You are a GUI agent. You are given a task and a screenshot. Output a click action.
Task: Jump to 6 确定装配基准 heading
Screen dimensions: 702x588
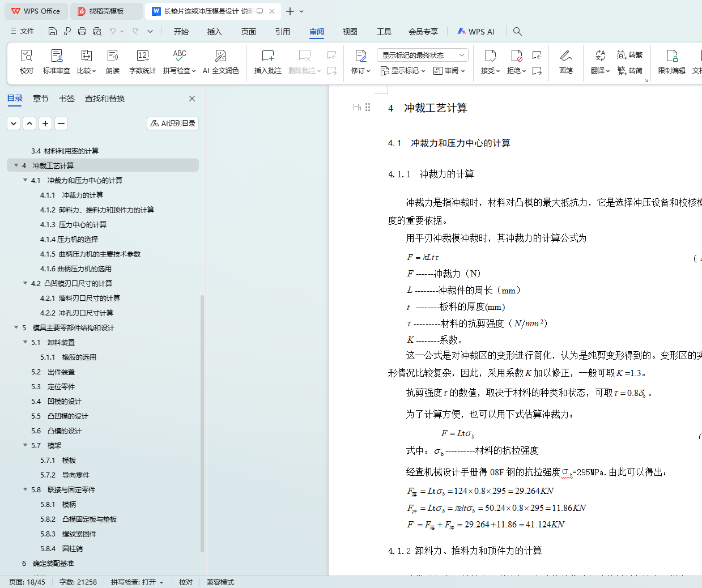(x=48, y=563)
